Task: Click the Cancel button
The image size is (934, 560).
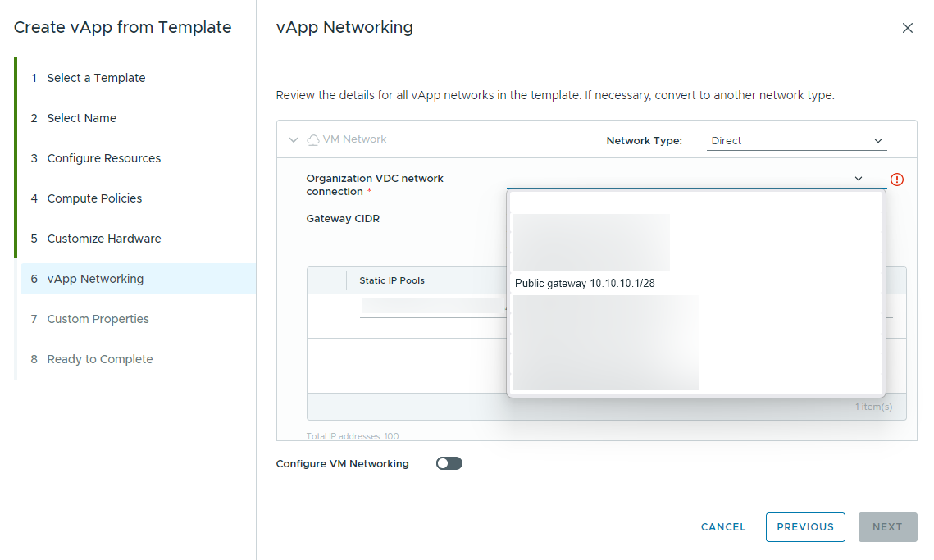Action: point(722,527)
